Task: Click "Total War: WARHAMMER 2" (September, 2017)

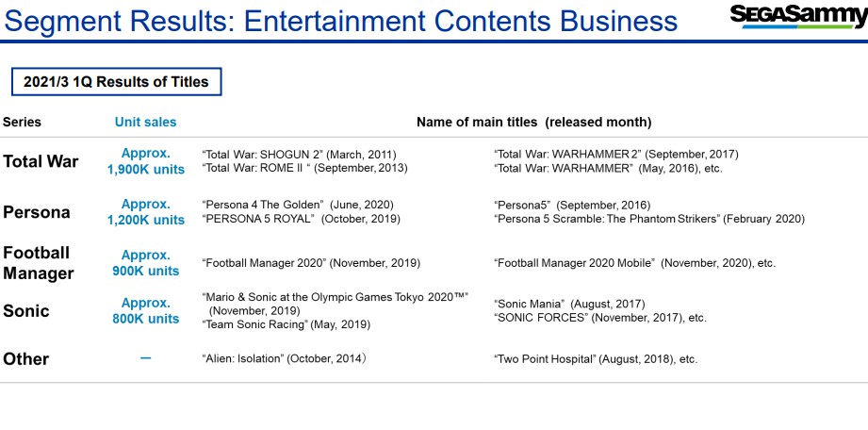Action: 616,155
